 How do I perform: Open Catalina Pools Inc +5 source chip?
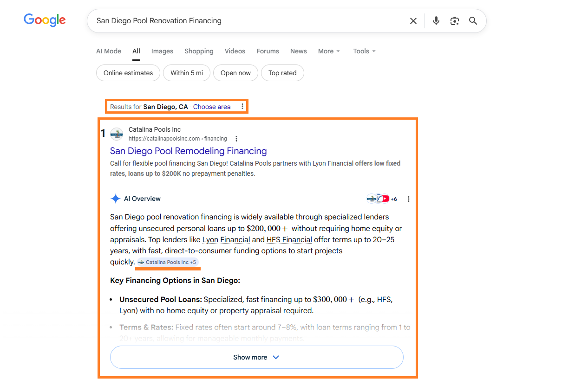click(168, 262)
